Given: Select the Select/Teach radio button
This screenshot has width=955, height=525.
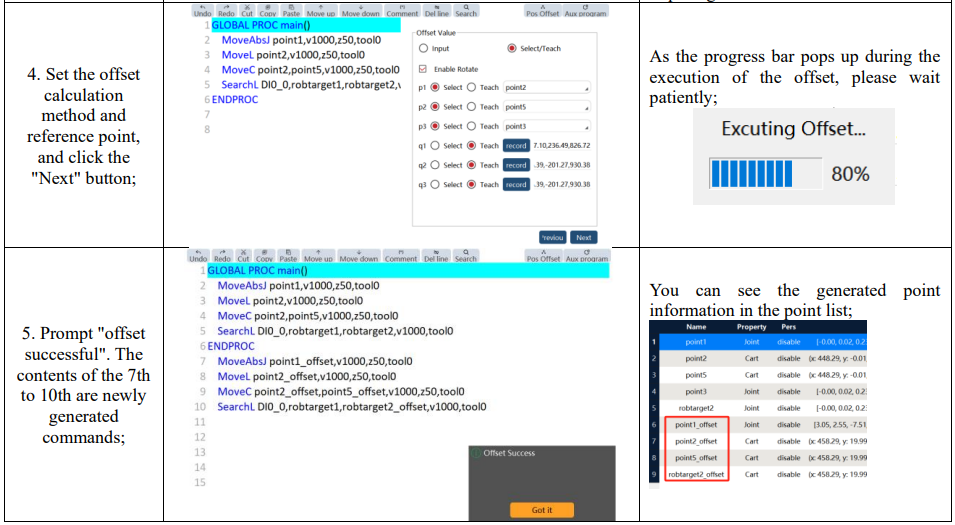Looking at the screenshot, I should pos(512,48).
